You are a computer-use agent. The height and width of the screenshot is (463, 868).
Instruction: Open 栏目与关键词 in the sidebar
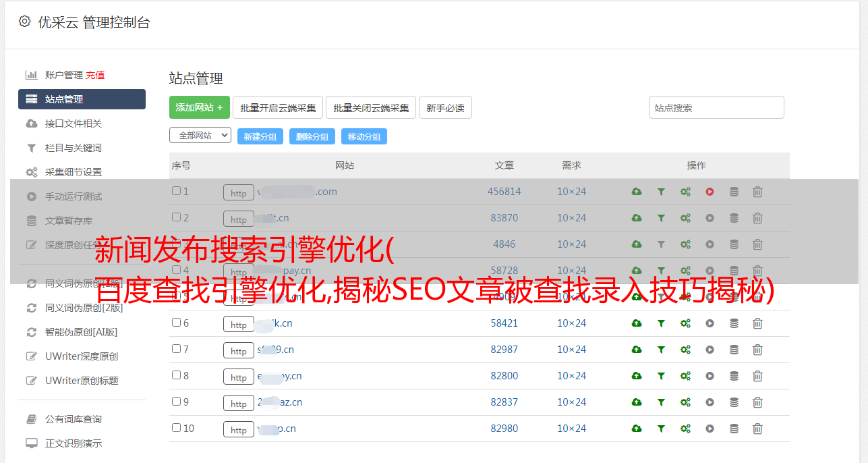[x=74, y=148]
